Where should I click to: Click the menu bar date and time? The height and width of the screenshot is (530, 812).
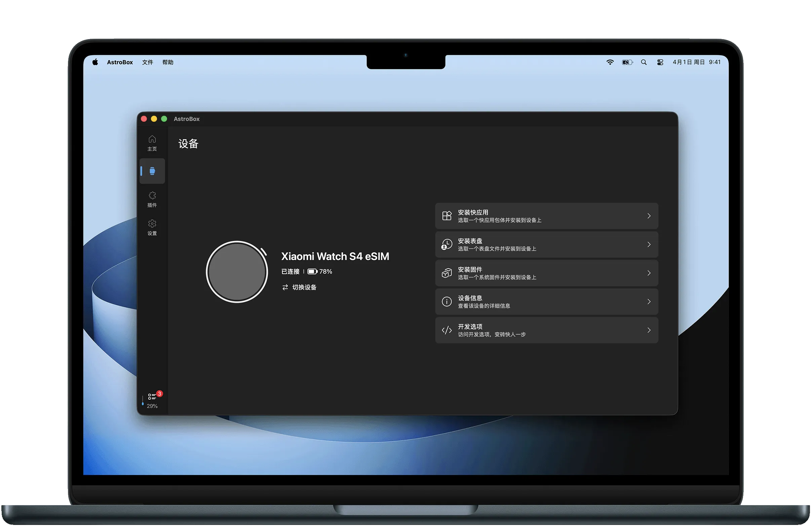[696, 62]
